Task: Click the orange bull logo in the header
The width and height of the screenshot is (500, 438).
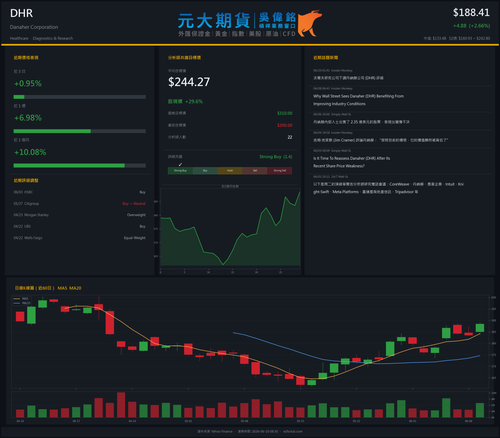Action: tap(309, 23)
